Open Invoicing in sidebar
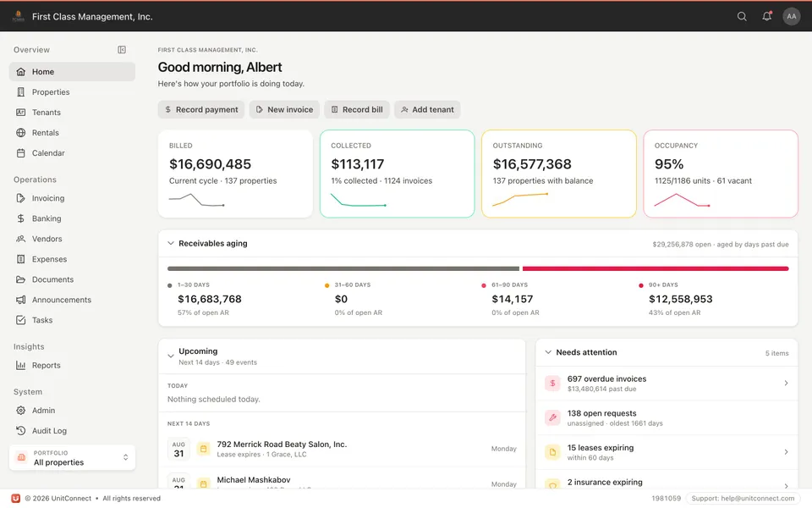This screenshot has width=812, height=508. pyautogui.click(x=72, y=198)
